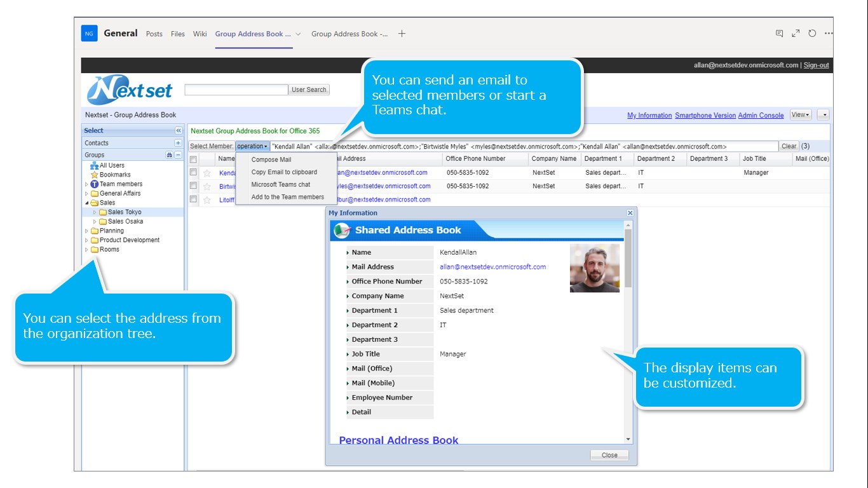Collapse the Sales tree node
The width and height of the screenshot is (868, 488).
tap(87, 203)
